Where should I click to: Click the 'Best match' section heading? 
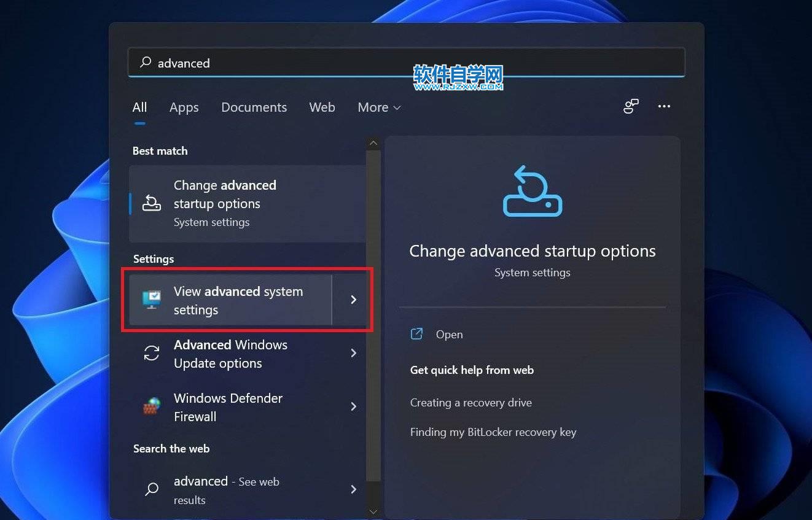coord(160,151)
